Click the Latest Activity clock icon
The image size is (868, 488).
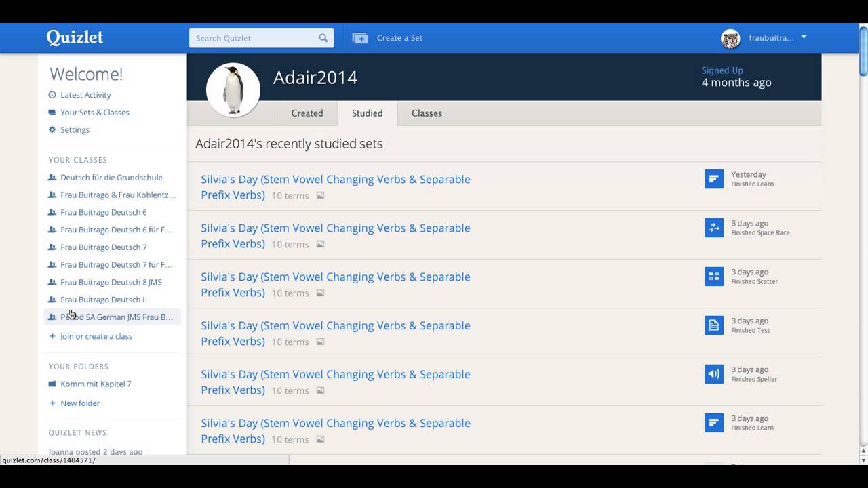tap(52, 95)
